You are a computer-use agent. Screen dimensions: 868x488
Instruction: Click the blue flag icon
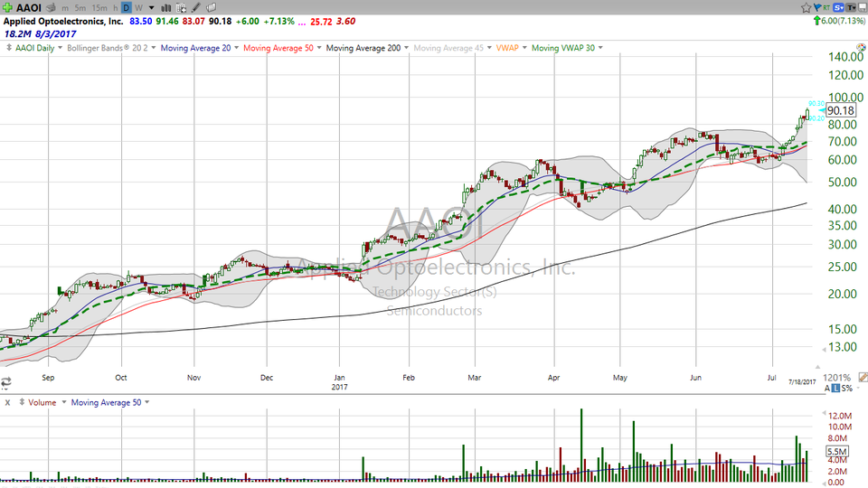pyautogui.click(x=817, y=8)
